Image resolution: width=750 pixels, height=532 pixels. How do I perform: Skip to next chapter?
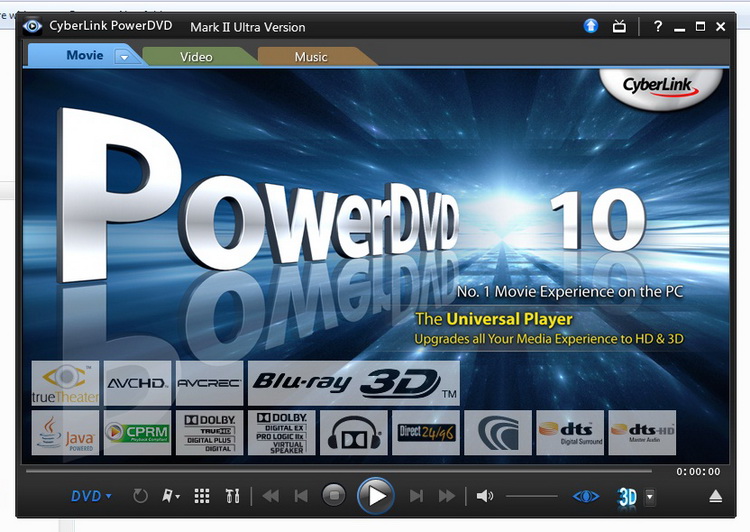[x=416, y=496]
